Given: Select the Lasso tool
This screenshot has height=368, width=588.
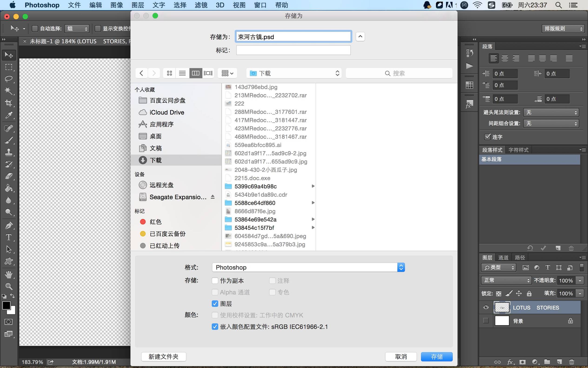Looking at the screenshot, I should [9, 79].
